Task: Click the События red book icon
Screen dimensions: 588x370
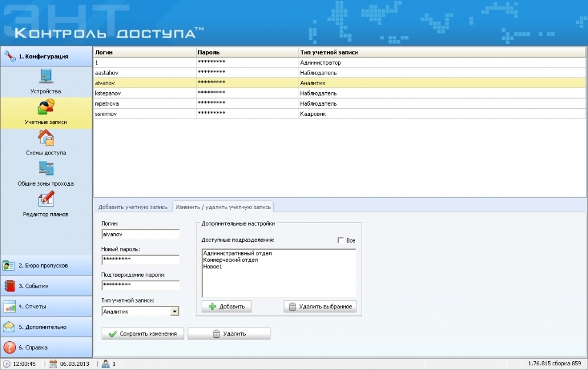Action: click(x=9, y=286)
